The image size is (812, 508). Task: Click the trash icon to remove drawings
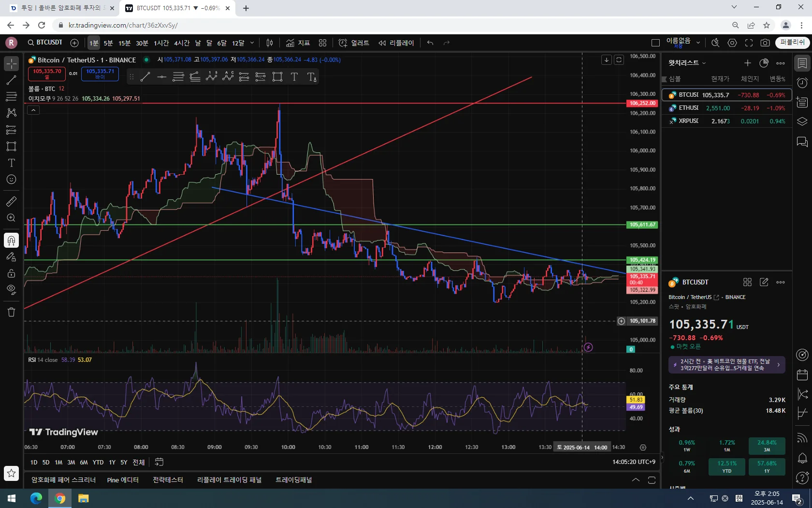(x=11, y=312)
